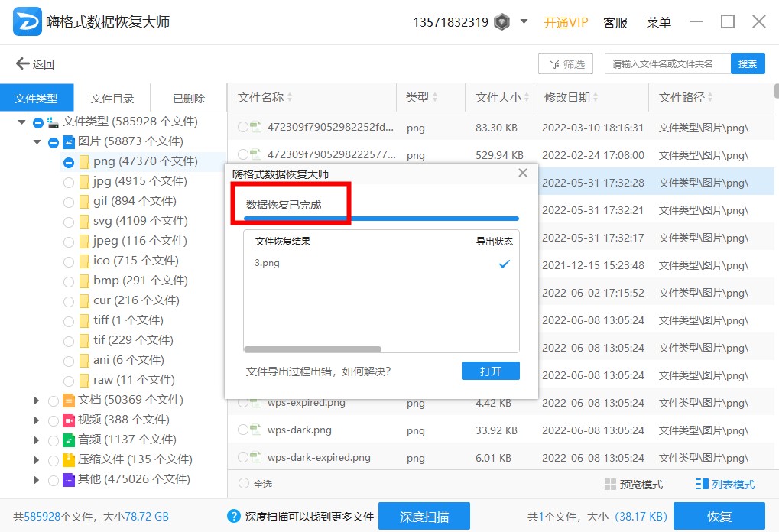Viewport: 779px width, 532px height.
Task: Open the menu (菜单)
Action: click(658, 22)
